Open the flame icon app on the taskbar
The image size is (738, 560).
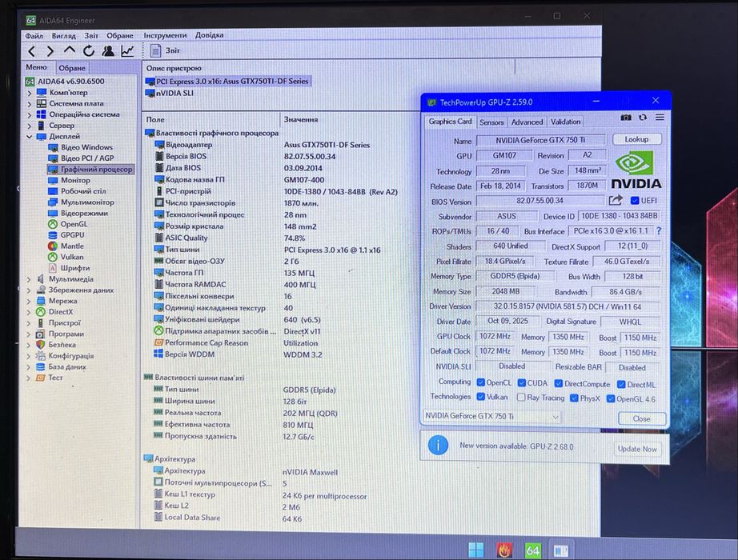tap(504, 550)
